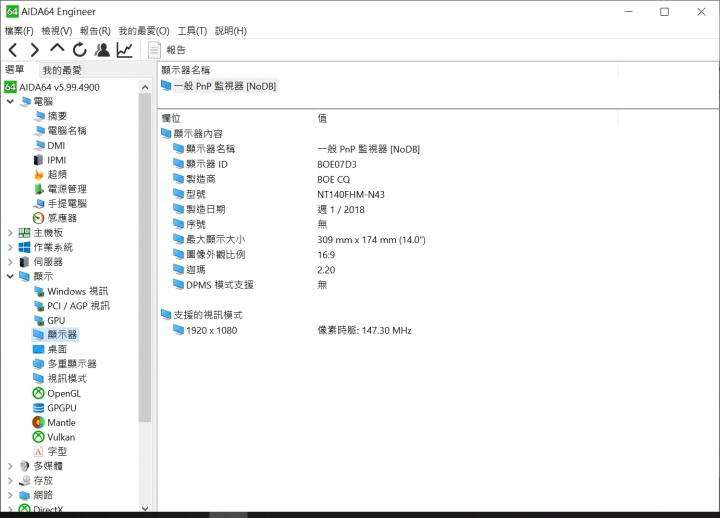The height and width of the screenshot is (518, 720).
Task: Select Windows 視訊 in the tree
Action: pos(71,291)
